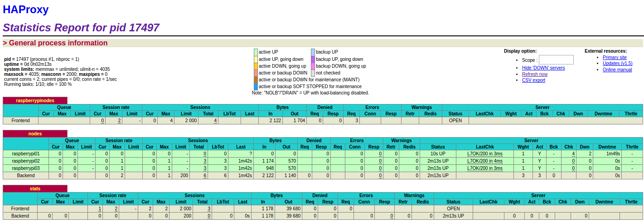This screenshot has height=223, width=644.
Task: Click the External resources label
Action: tap(605, 51)
